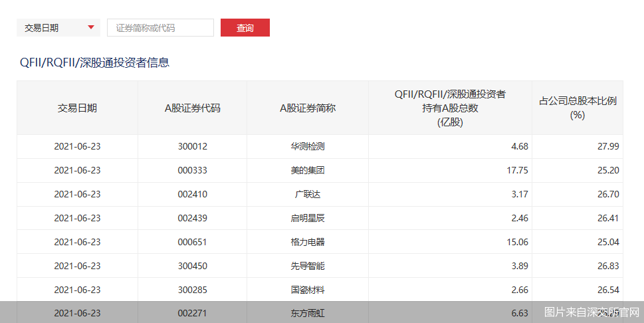The image size is (644, 323).
Task: Click the date in the 华测检测 row
Action: (77, 146)
